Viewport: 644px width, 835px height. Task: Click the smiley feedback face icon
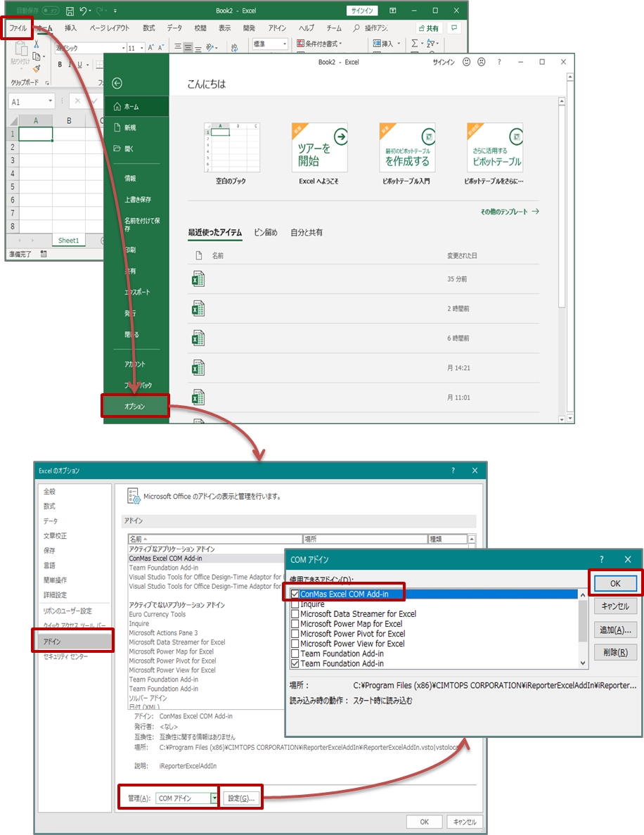(x=466, y=62)
